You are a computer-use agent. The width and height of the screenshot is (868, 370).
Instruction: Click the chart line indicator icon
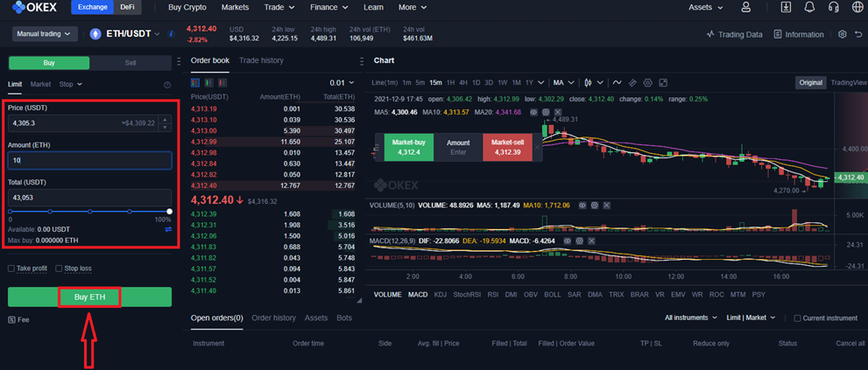(617, 82)
